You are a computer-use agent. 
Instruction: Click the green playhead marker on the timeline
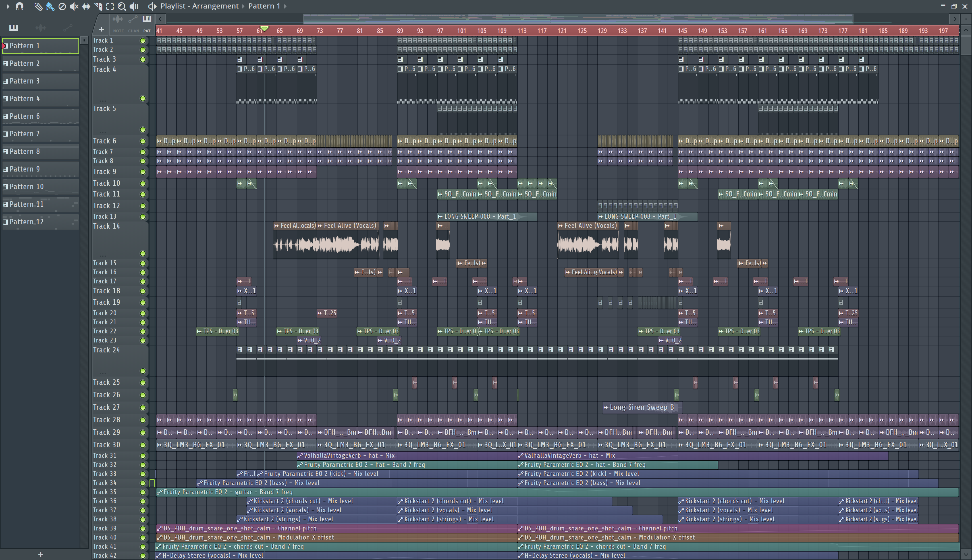pyautogui.click(x=265, y=29)
